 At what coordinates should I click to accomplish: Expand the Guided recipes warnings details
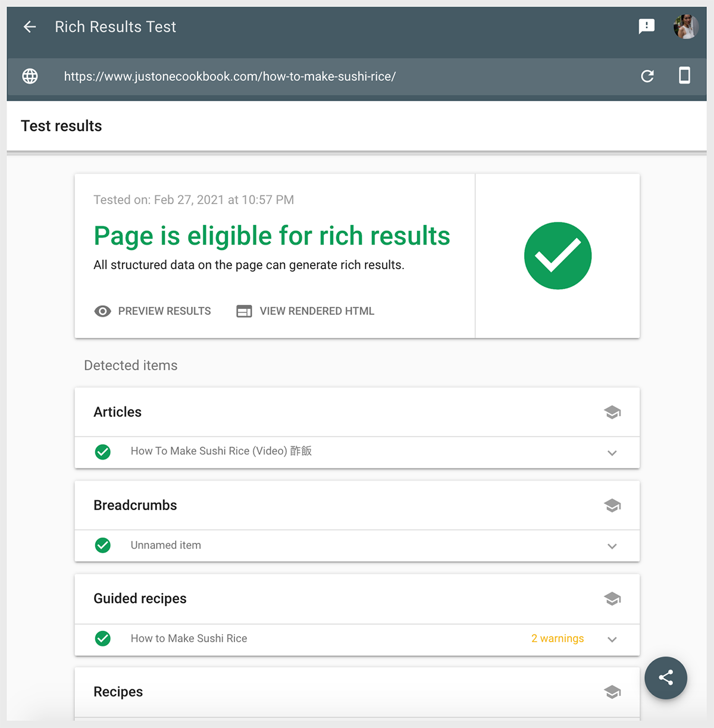coord(612,639)
